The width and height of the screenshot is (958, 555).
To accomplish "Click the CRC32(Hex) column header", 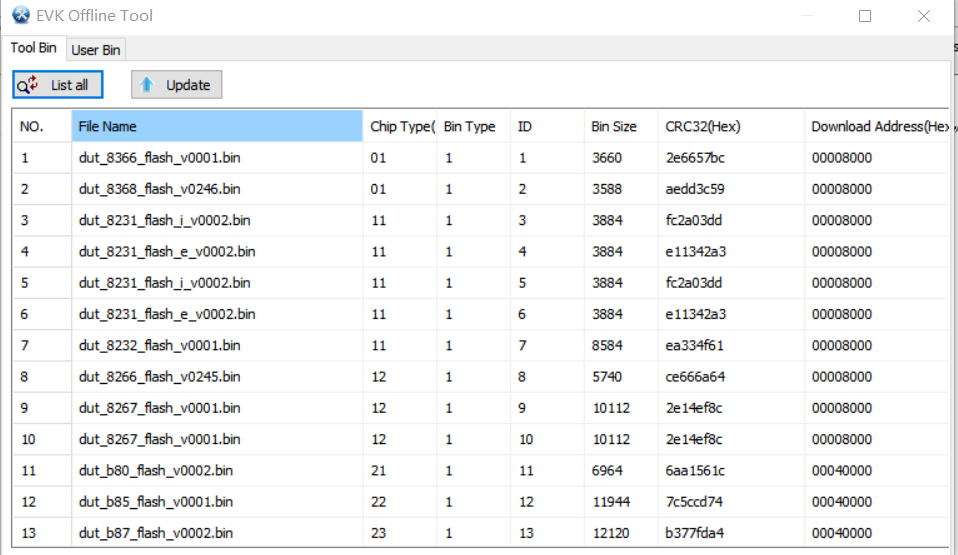I will coord(731,127).
